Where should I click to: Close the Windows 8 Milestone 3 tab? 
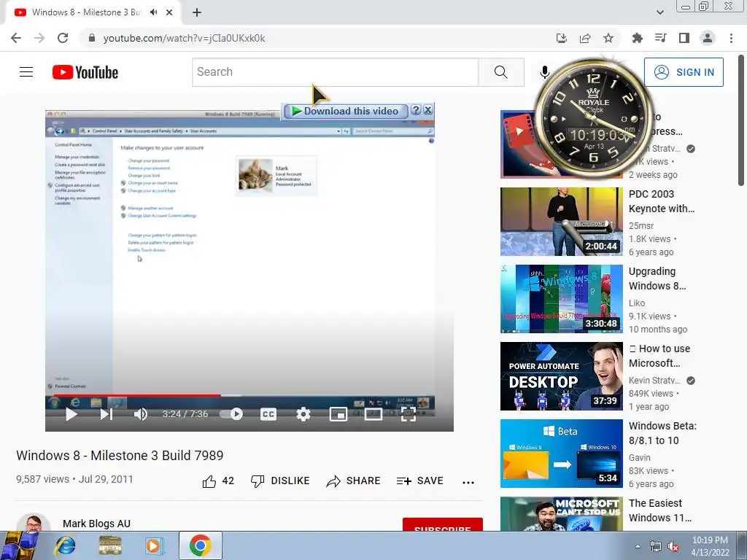tap(169, 12)
